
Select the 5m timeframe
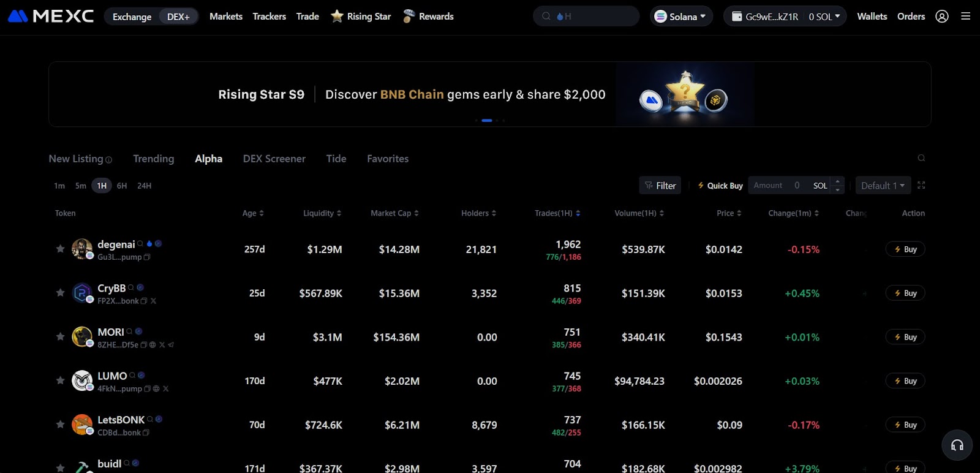81,186
